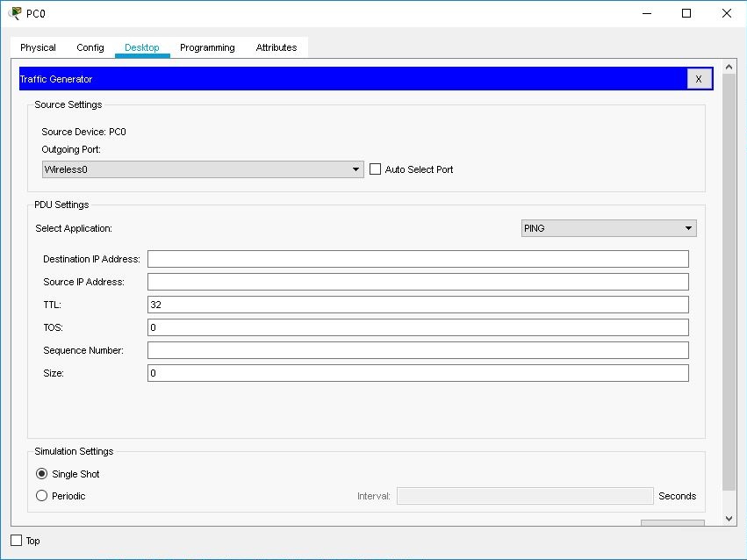View the Attributes tab
747x560 pixels.
point(276,47)
